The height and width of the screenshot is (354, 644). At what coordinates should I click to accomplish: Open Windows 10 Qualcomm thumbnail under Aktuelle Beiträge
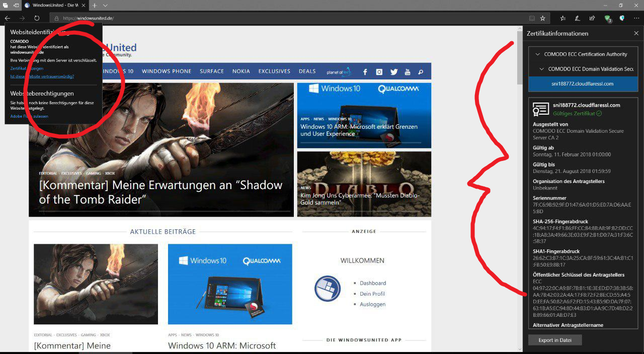[x=230, y=284]
